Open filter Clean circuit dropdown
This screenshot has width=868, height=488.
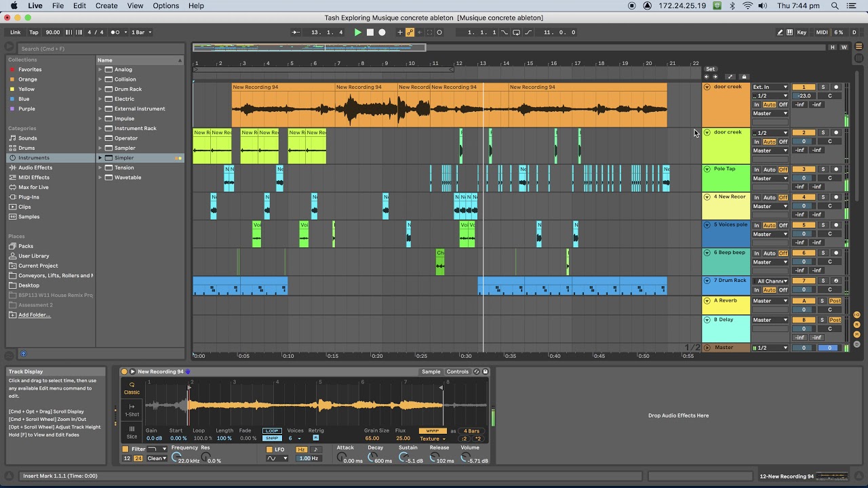[157, 459]
